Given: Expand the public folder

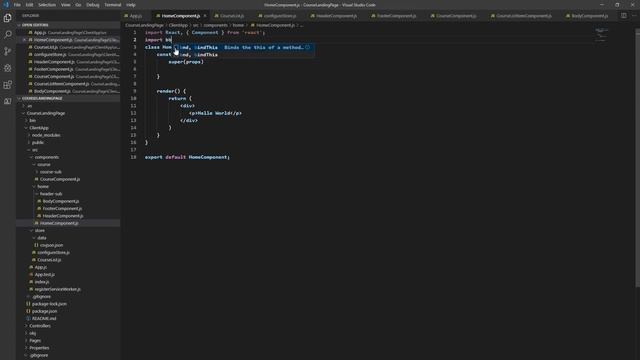Looking at the screenshot, I should (x=38, y=142).
